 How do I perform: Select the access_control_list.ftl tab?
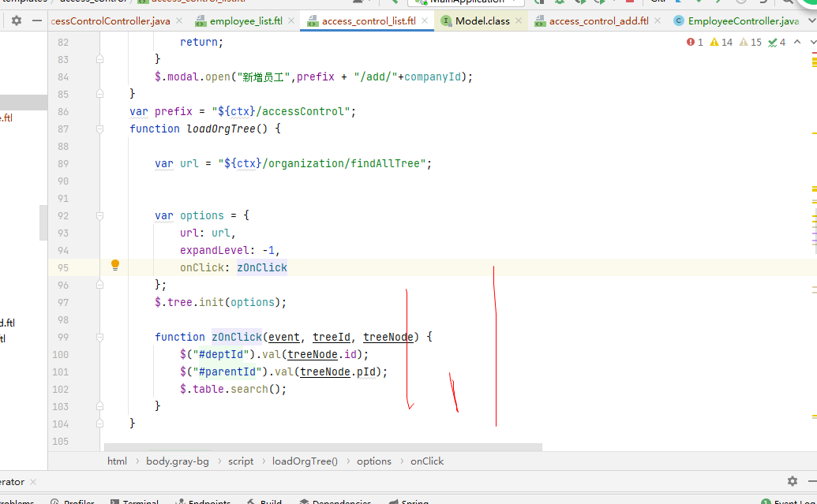369,21
